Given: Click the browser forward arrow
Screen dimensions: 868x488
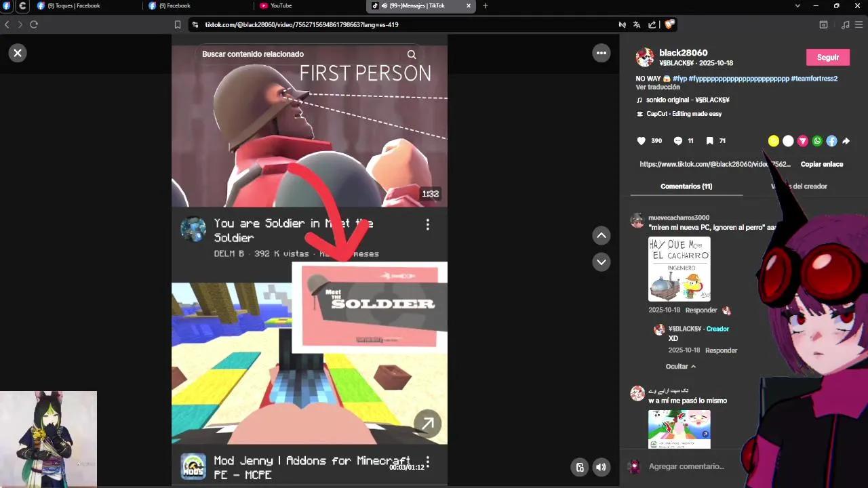Looking at the screenshot, I should 20,24.
